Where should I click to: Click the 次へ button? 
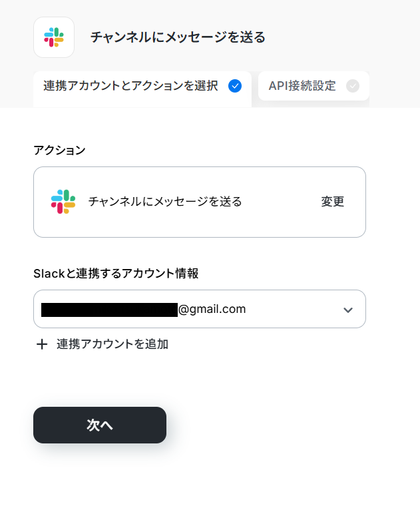(x=100, y=425)
